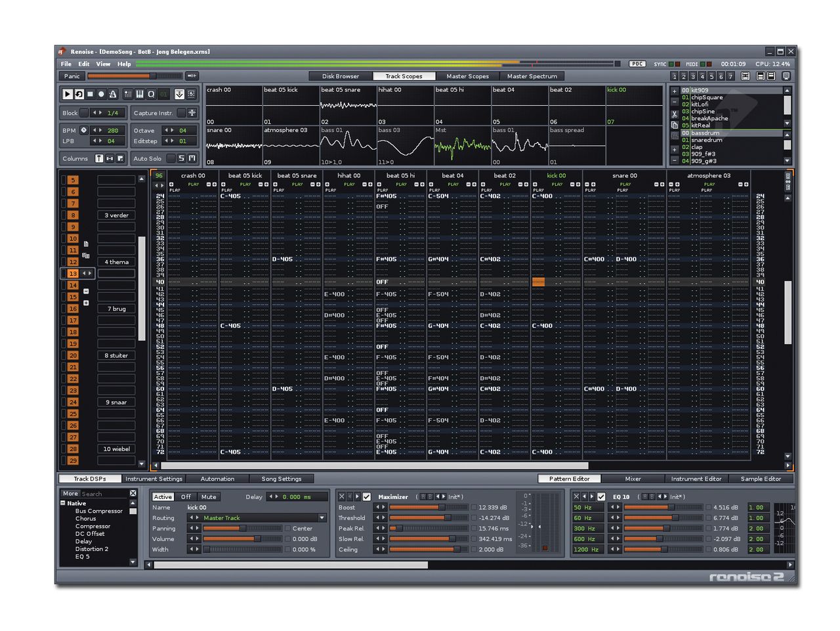840x631 pixels.
Task: Click the Panic button
Action: 72,76
